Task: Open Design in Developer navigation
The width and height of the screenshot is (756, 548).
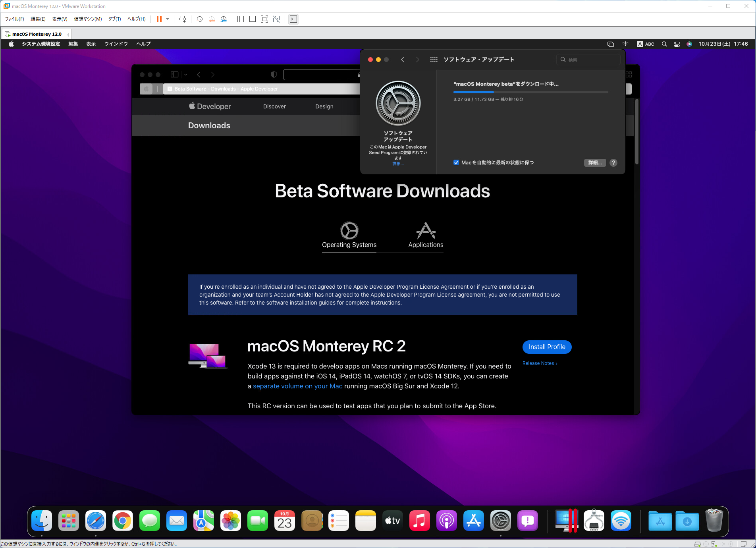Action: click(x=324, y=106)
